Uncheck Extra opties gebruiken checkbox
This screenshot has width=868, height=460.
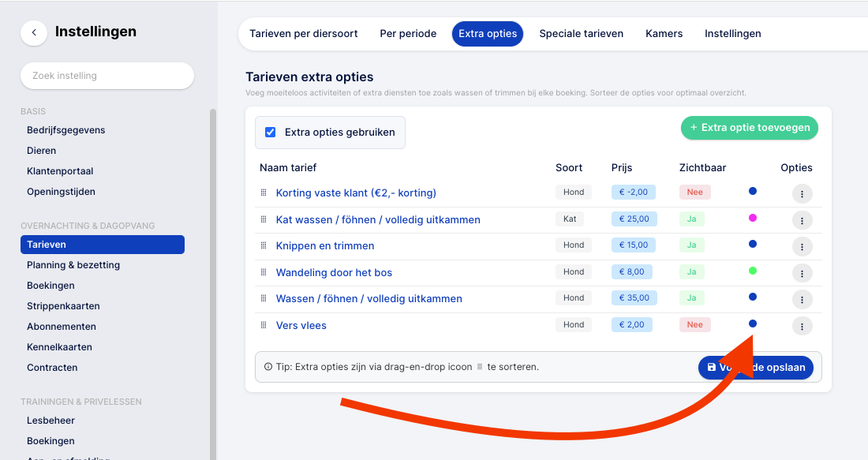pyautogui.click(x=270, y=132)
